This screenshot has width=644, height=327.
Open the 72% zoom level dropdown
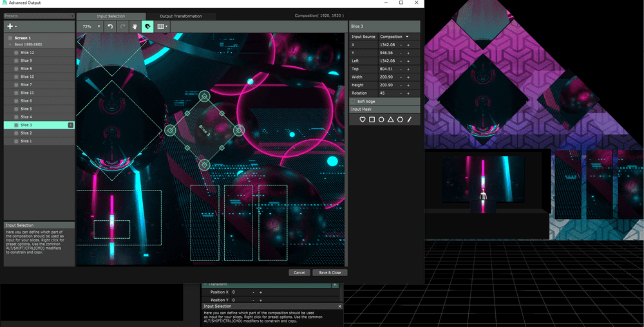91,26
